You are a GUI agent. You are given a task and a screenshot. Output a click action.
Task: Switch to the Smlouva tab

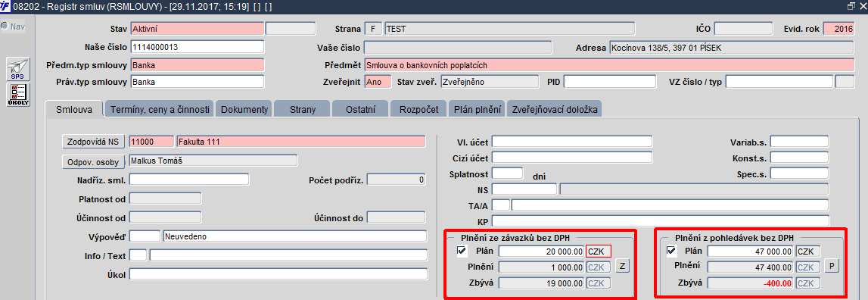pyautogui.click(x=73, y=109)
